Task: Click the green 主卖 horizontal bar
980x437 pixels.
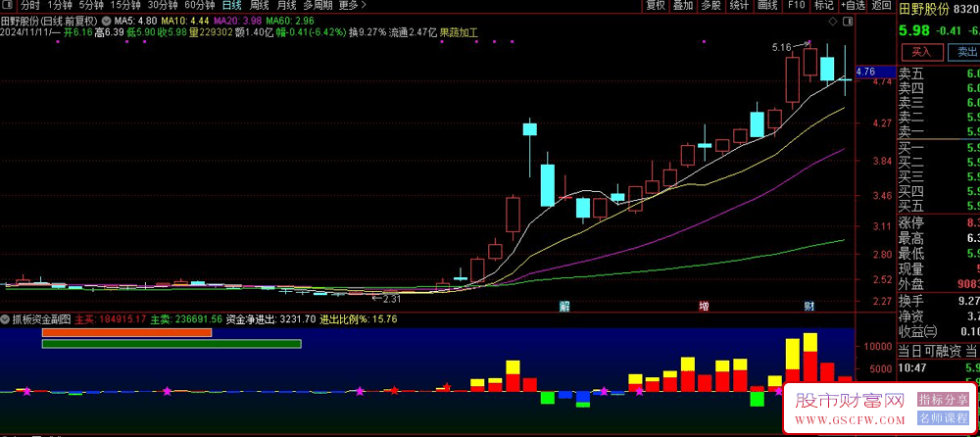Action: pos(171,344)
